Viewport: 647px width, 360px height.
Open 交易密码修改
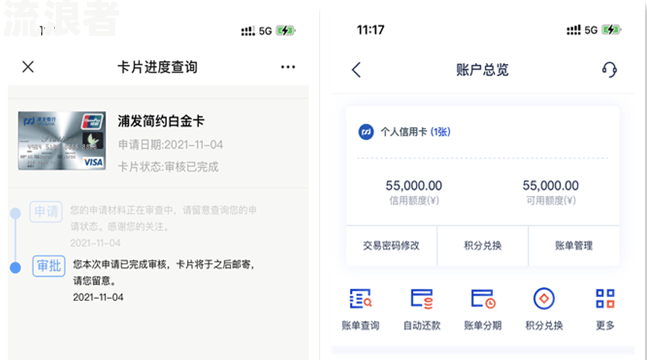391,246
